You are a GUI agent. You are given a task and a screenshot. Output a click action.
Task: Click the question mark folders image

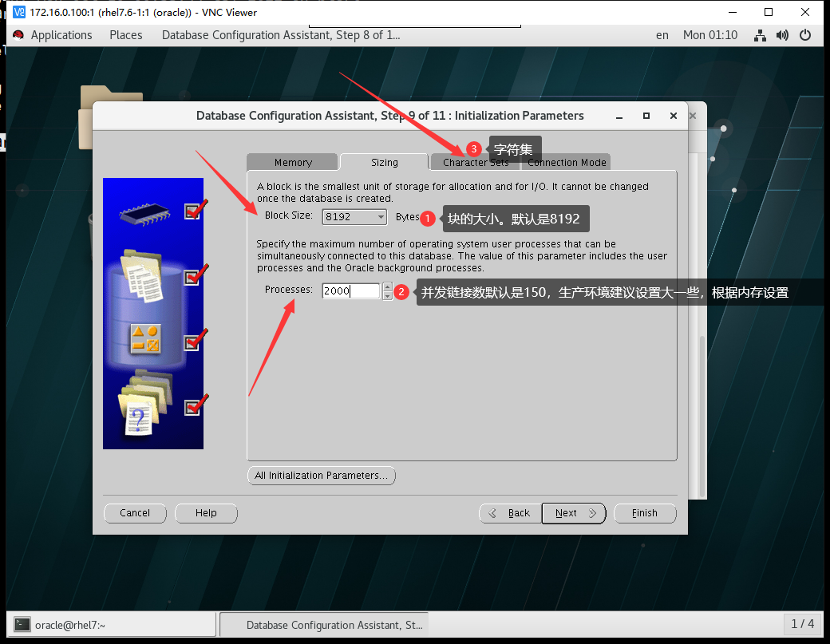144,402
